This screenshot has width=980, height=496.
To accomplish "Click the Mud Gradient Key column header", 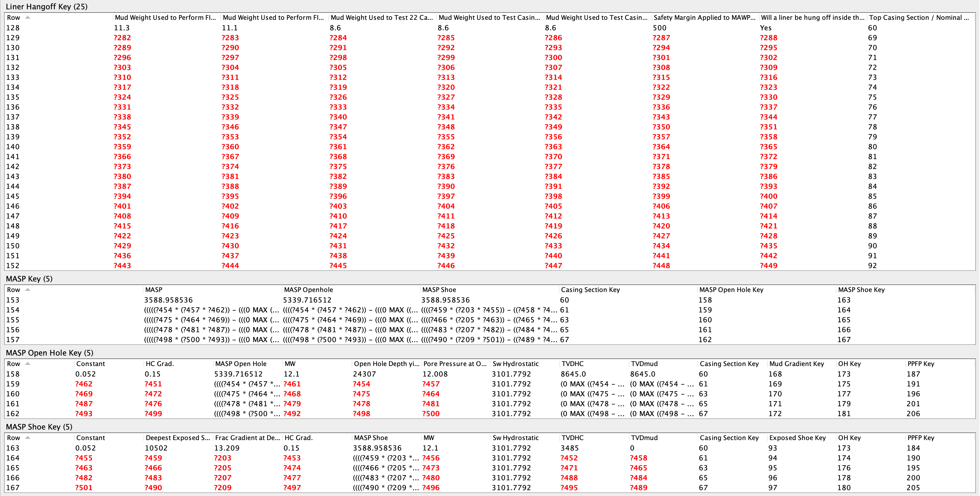I will [x=796, y=364].
